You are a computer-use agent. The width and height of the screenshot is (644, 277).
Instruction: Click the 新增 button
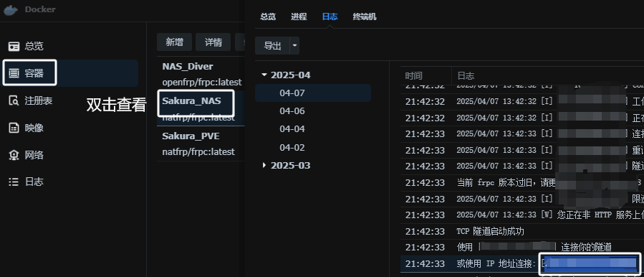click(174, 42)
